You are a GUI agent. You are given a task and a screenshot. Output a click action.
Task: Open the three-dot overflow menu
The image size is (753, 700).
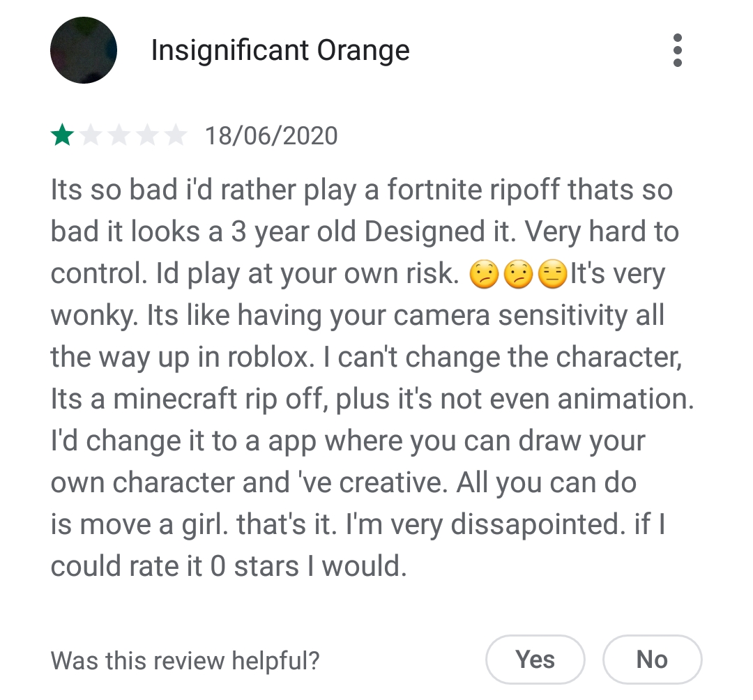pyautogui.click(x=678, y=50)
